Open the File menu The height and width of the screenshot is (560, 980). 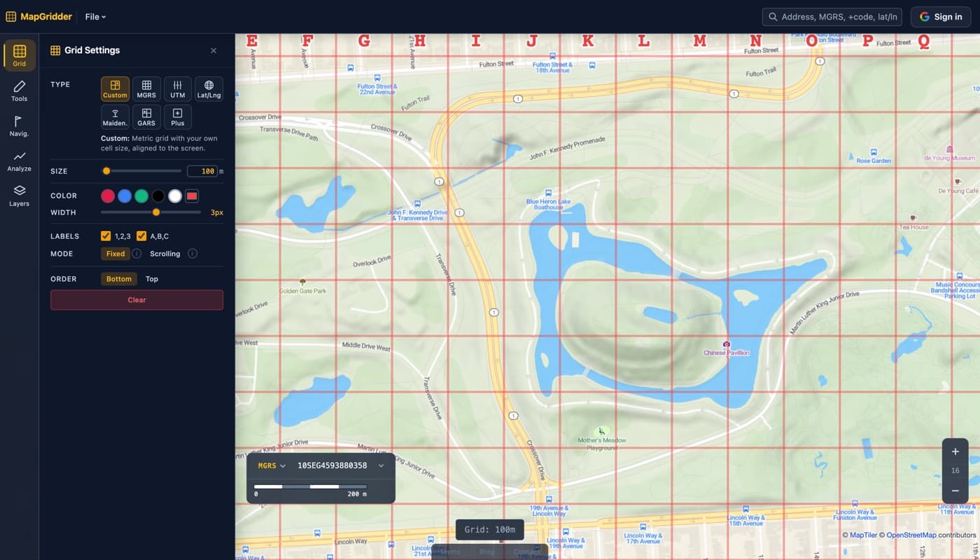coord(95,17)
